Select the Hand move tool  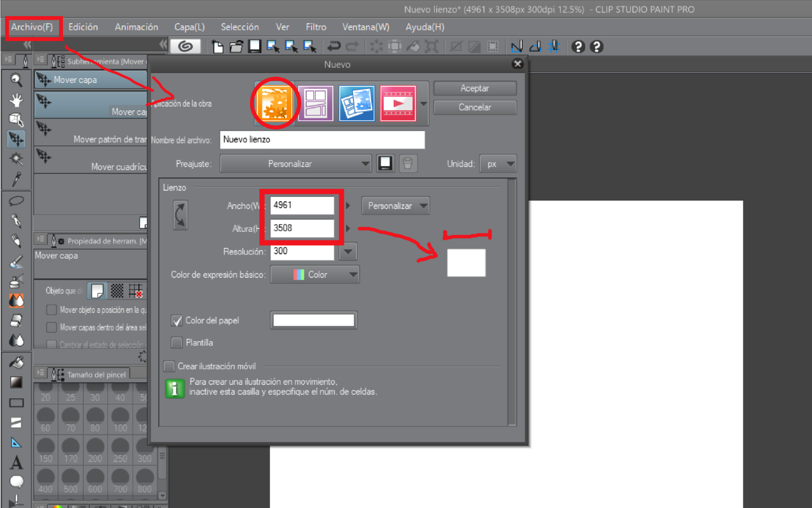pyautogui.click(x=16, y=100)
